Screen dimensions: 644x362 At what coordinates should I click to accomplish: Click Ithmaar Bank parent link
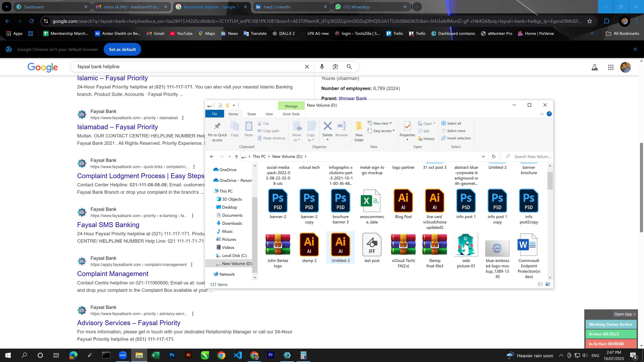click(x=353, y=98)
